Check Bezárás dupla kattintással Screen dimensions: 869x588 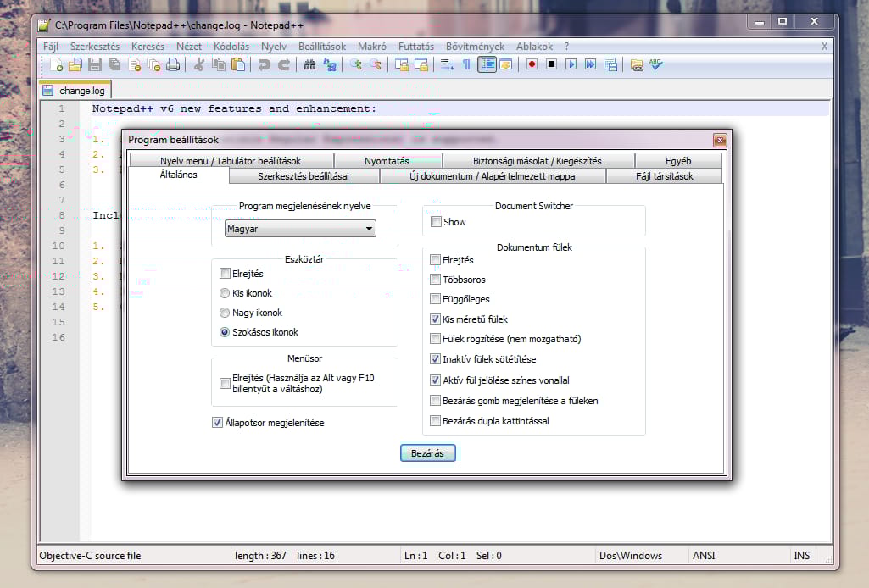click(436, 421)
